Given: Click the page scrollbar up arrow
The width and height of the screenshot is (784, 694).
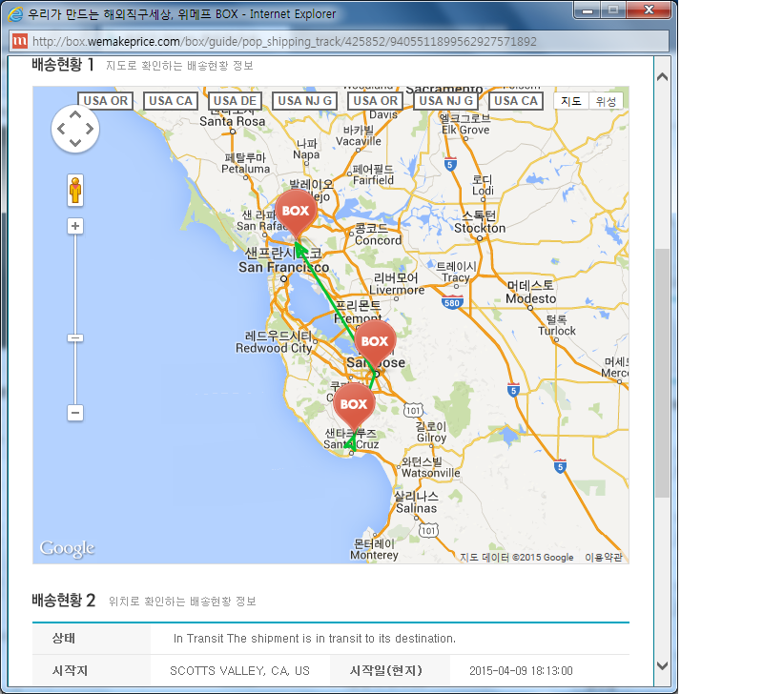Looking at the screenshot, I should tap(662, 74).
